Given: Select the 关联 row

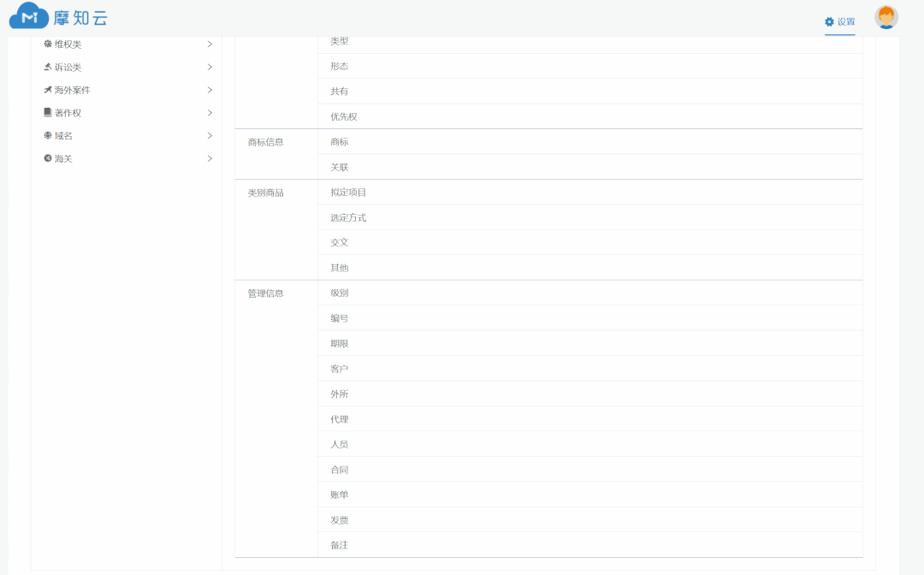Looking at the screenshot, I should coord(589,168).
